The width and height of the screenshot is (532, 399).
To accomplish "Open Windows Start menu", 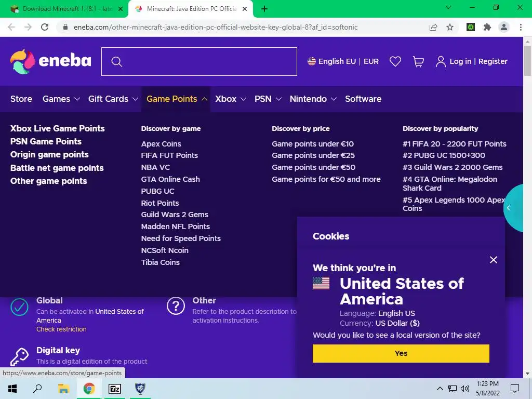I will coord(12,389).
